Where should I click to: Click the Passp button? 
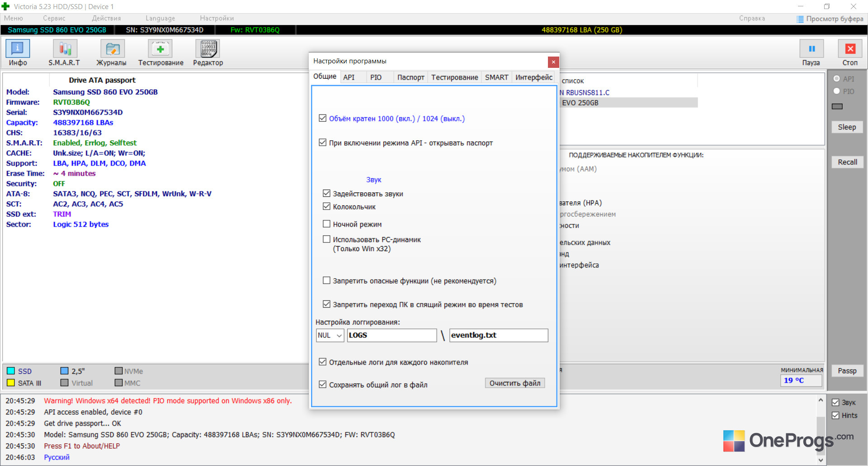tap(847, 371)
